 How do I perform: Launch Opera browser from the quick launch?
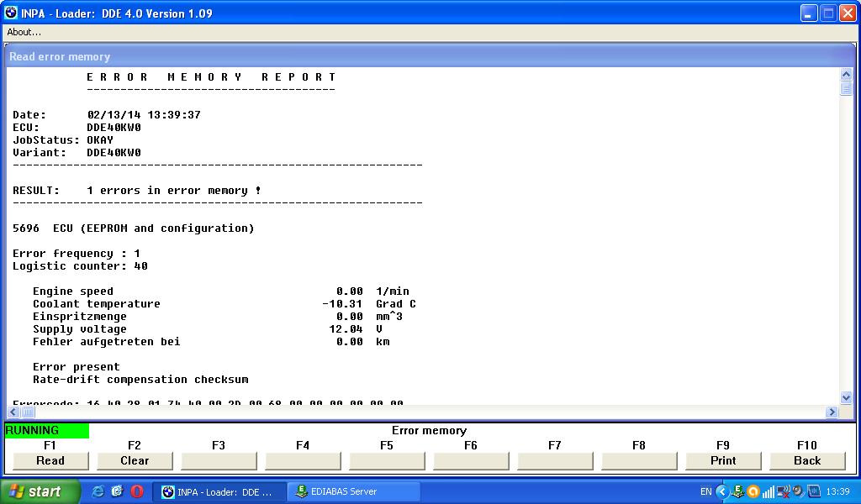[136, 491]
